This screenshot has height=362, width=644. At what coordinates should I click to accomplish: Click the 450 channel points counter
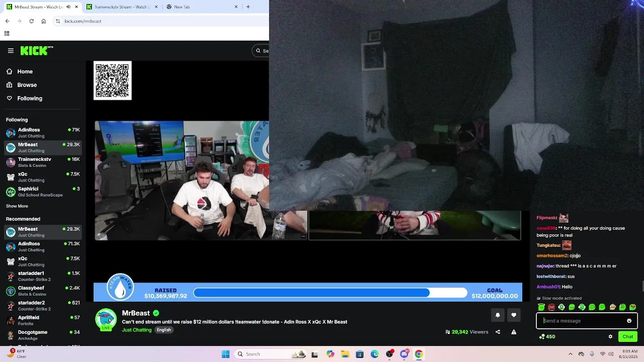click(547, 337)
